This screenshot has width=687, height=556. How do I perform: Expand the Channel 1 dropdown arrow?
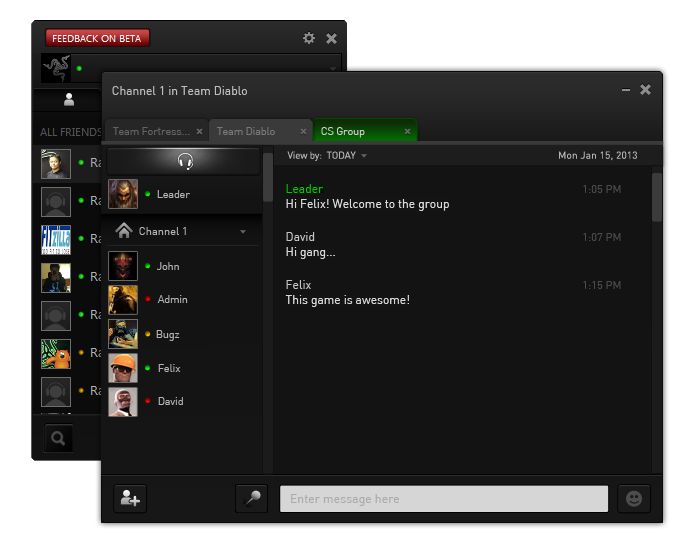click(243, 231)
